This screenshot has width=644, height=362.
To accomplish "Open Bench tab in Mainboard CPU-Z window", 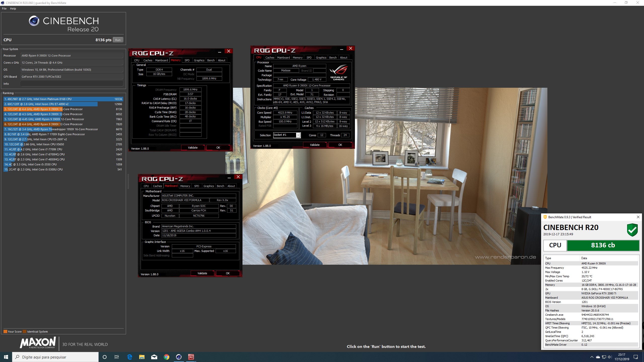I will point(220,186).
